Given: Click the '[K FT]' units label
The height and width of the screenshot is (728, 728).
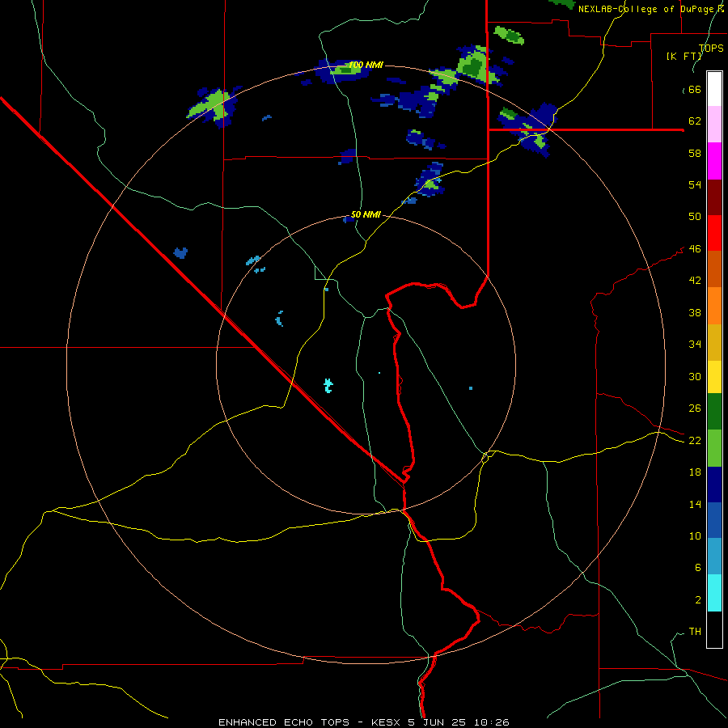Looking at the screenshot, I should point(684,56).
